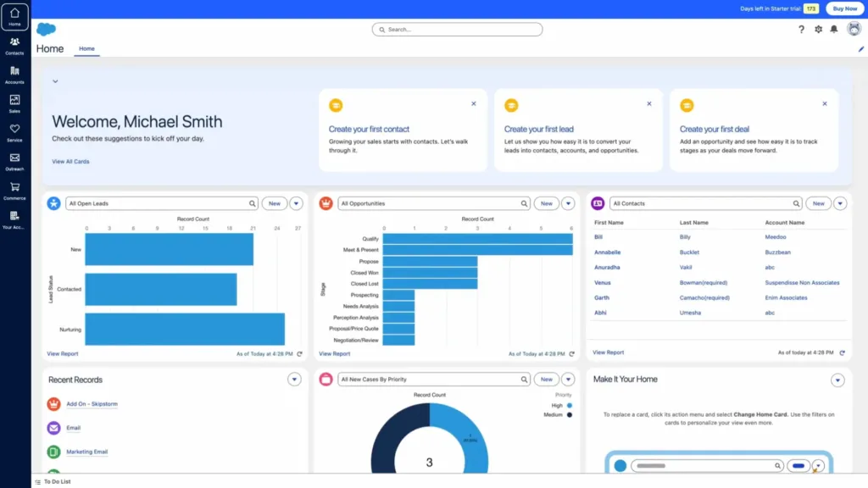The image size is (868, 488).
Task: Open Accounts in the left sidebar
Action: 14,75
